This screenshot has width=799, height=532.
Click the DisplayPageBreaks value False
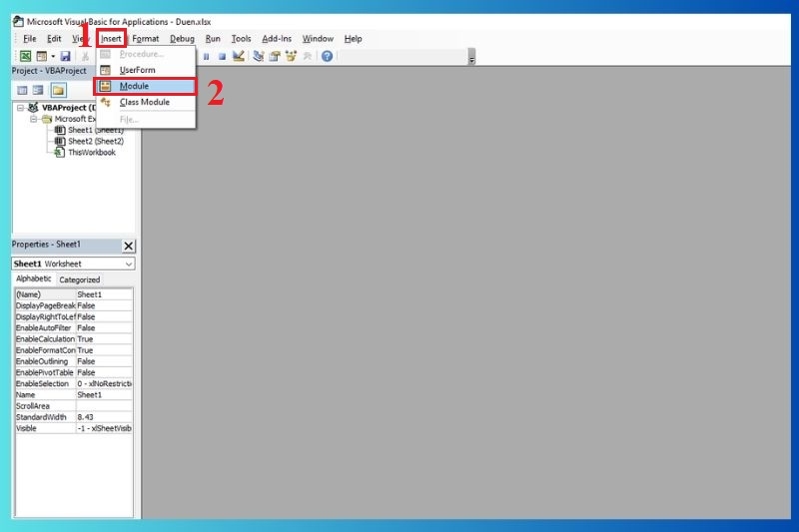coord(105,305)
